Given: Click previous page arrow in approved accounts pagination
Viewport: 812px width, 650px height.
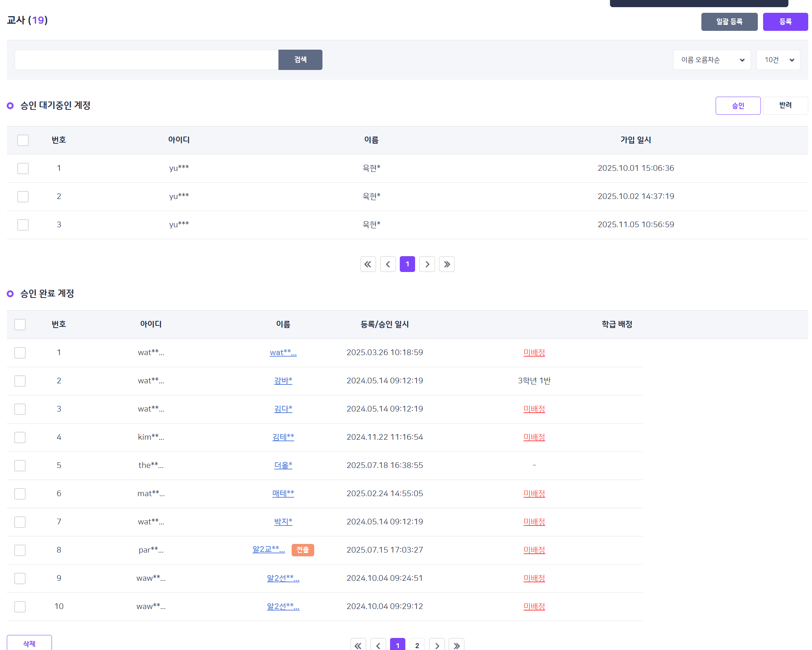Looking at the screenshot, I should click(x=378, y=645).
